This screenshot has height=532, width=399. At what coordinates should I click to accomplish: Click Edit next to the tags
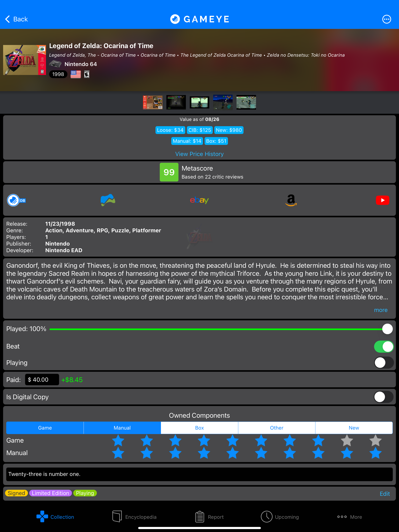pyautogui.click(x=385, y=493)
